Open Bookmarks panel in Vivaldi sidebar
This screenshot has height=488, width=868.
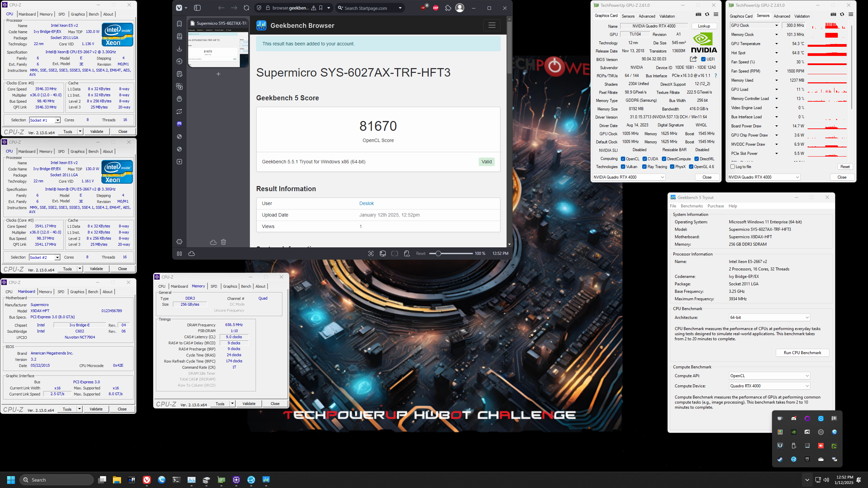click(179, 24)
